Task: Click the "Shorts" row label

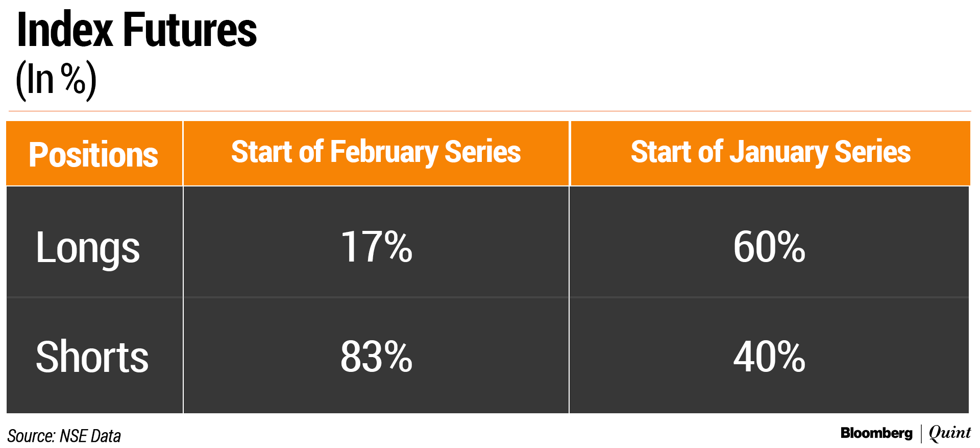Action: [92, 357]
